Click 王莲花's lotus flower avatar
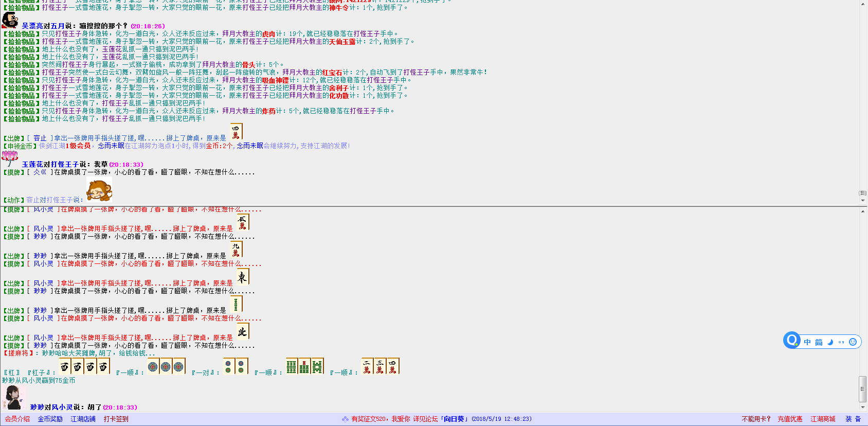The width and height of the screenshot is (868, 426). tap(10, 158)
